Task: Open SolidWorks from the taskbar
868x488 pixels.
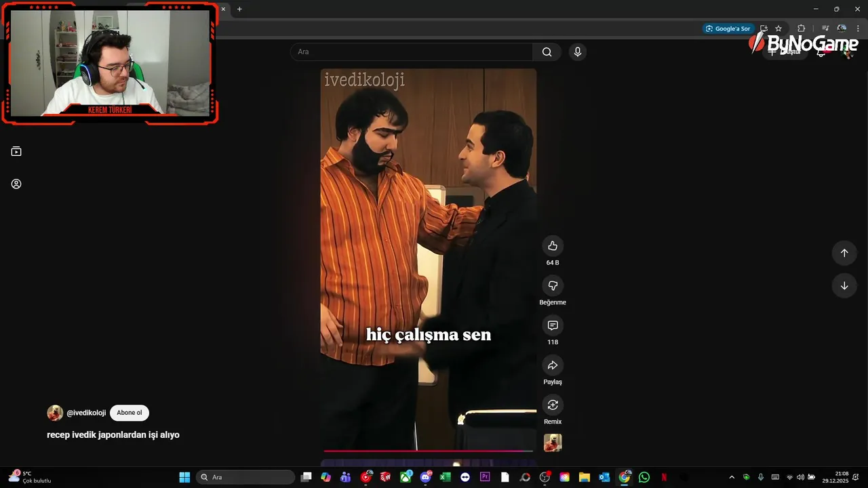Action: [x=386, y=477]
